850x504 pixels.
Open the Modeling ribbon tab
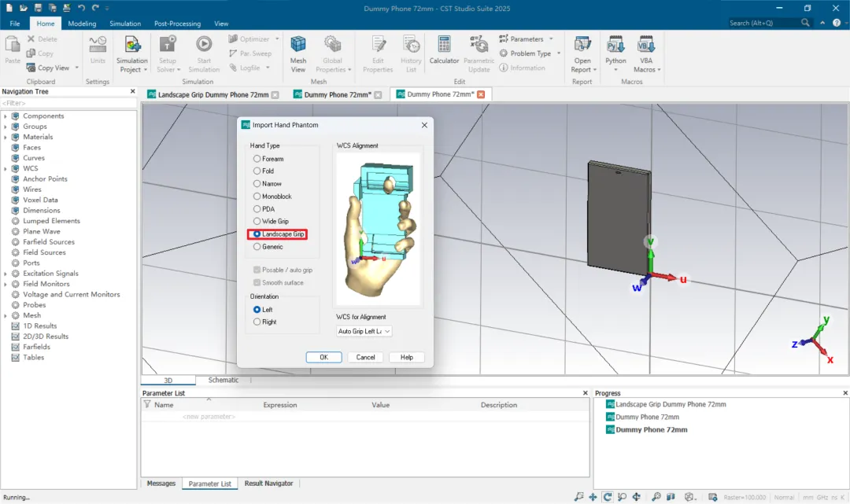coord(82,24)
